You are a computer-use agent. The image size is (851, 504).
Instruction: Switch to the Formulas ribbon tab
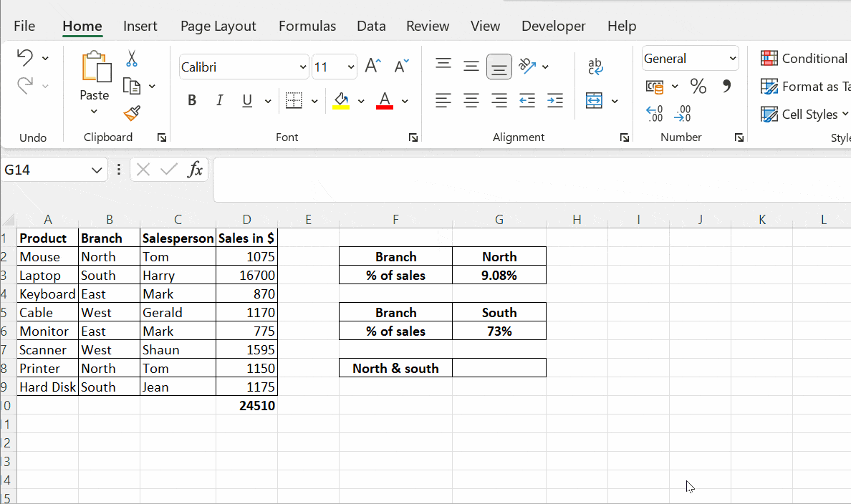pyautogui.click(x=307, y=26)
